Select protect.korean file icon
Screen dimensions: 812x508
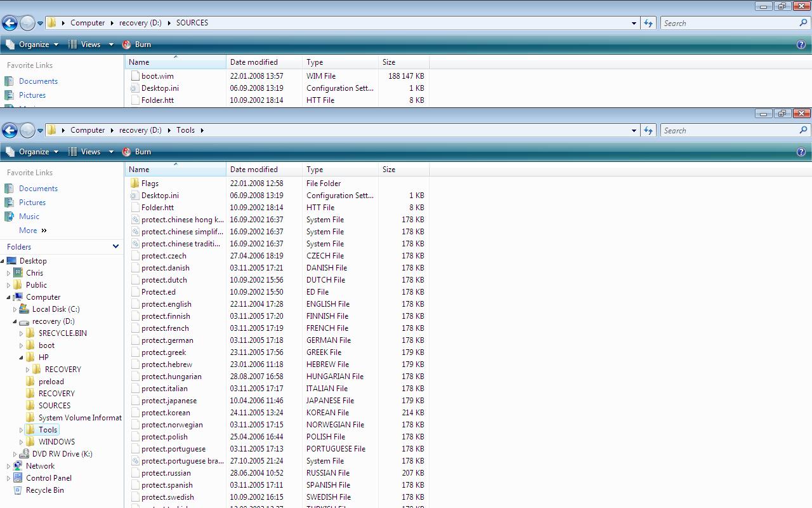pos(134,413)
